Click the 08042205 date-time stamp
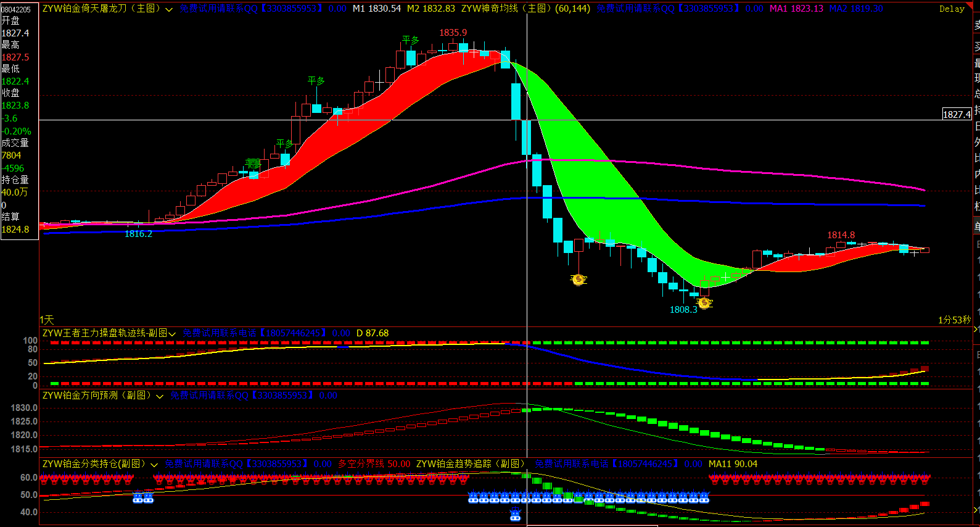Screen dimensions: 980x527 [x=16, y=9]
